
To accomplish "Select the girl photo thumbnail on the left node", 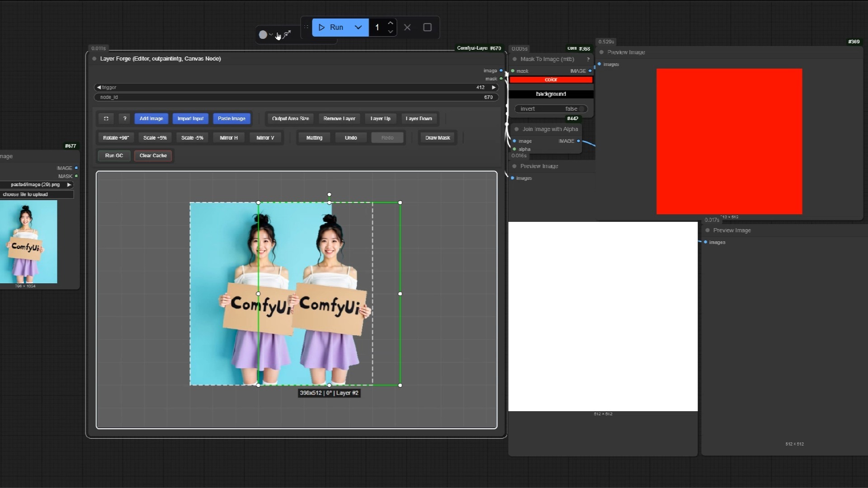I will pos(29,242).
